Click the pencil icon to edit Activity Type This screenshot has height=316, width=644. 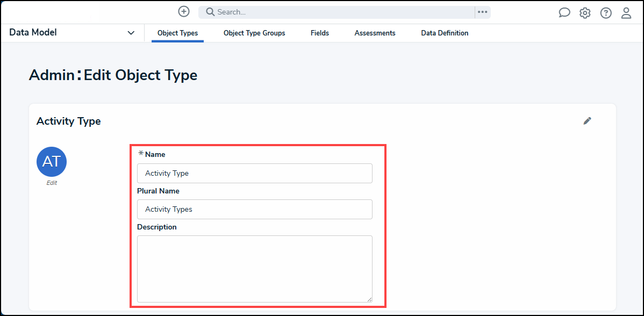click(587, 121)
